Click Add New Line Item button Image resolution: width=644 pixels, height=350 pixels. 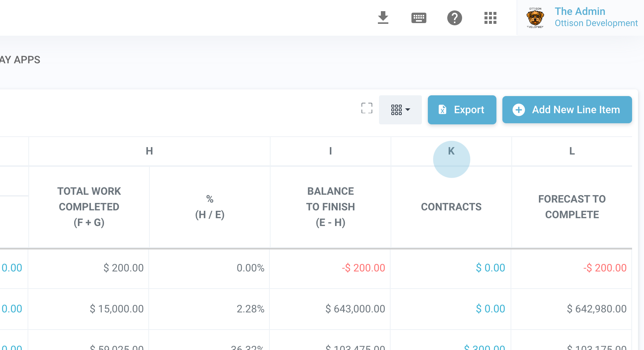567,110
